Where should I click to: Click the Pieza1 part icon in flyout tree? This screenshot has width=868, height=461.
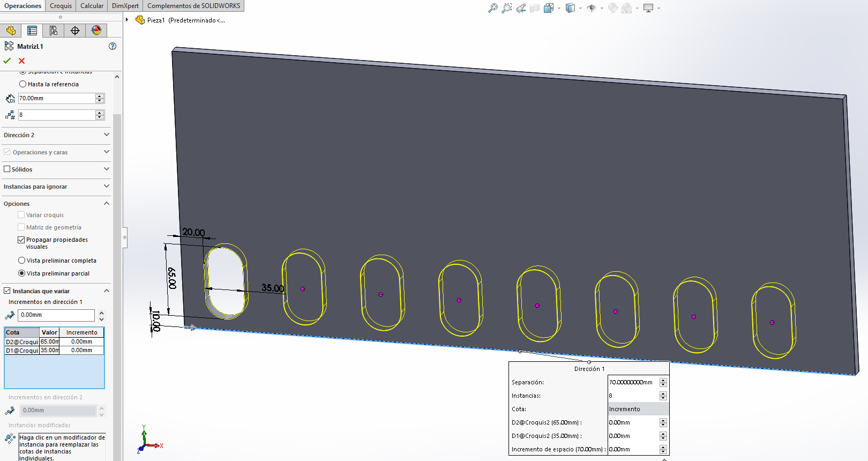coord(140,20)
